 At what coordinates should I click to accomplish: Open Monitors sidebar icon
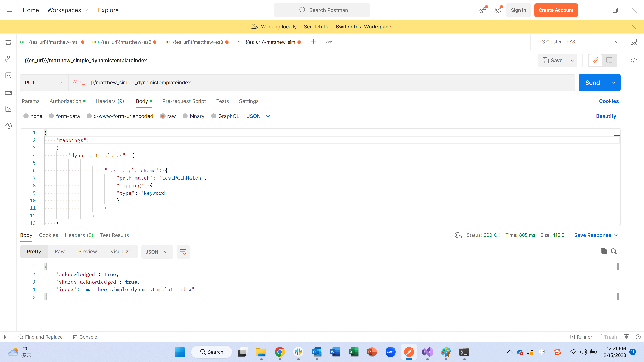point(8,109)
